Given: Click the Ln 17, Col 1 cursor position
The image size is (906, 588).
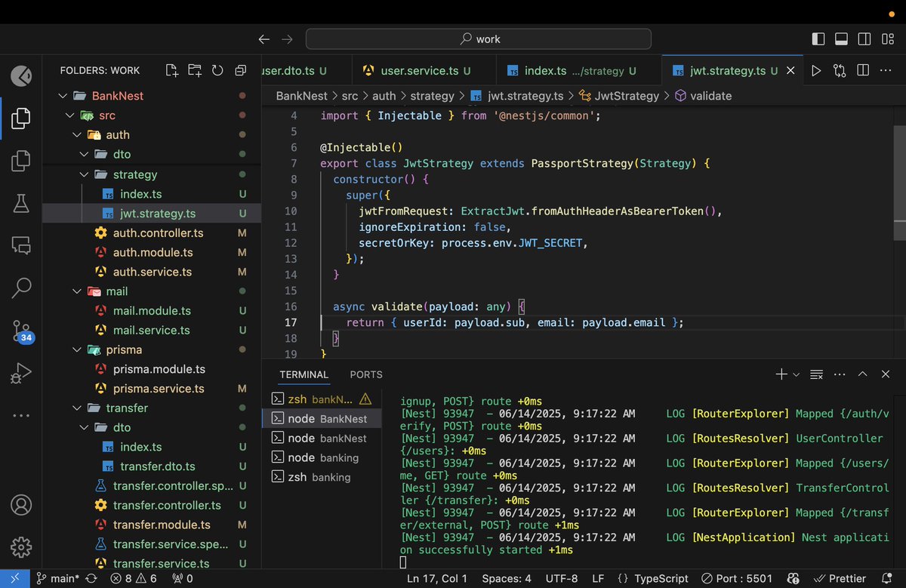Looking at the screenshot, I should click(x=437, y=579).
